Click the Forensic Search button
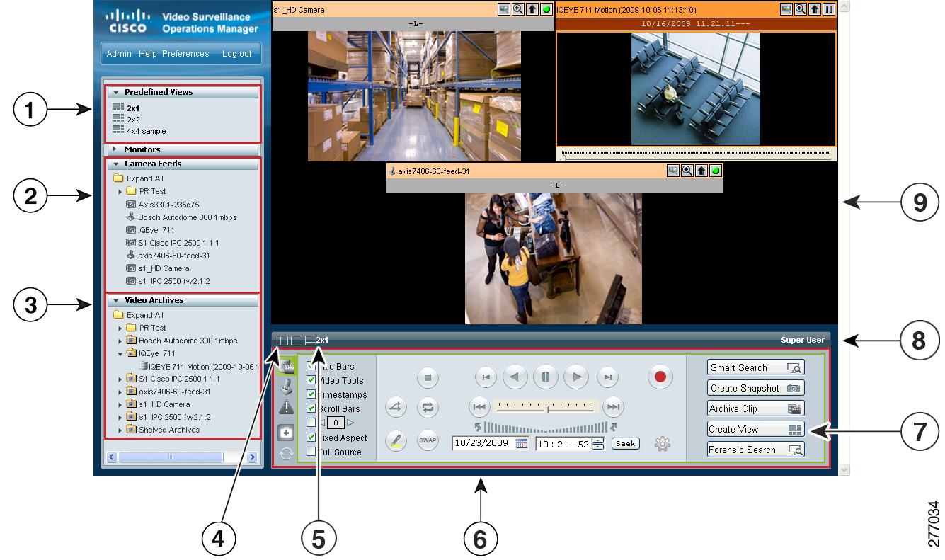The image size is (945, 560). (755, 449)
